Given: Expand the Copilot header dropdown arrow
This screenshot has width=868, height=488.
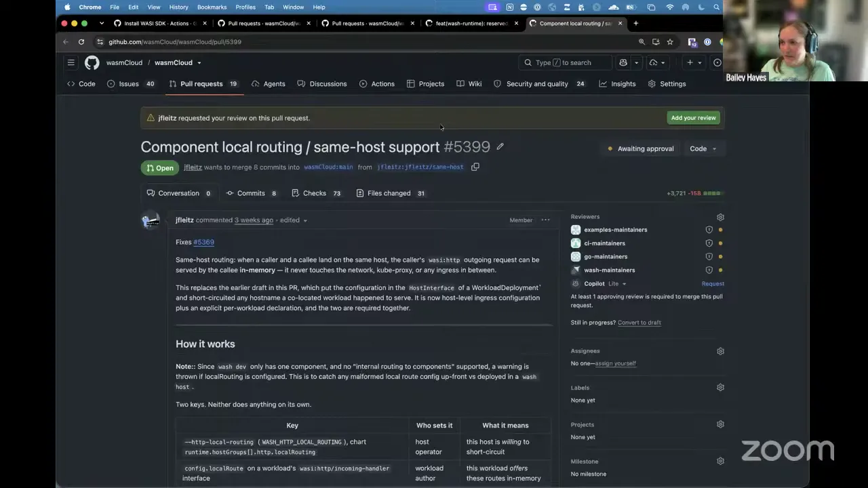Looking at the screenshot, I should [636, 63].
